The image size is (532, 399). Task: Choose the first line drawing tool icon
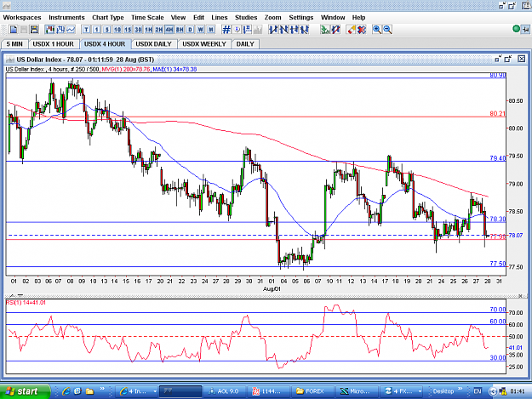273,30
